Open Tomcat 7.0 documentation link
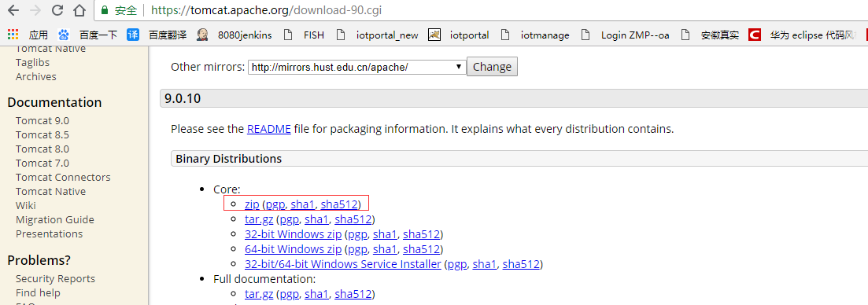 pos(42,163)
